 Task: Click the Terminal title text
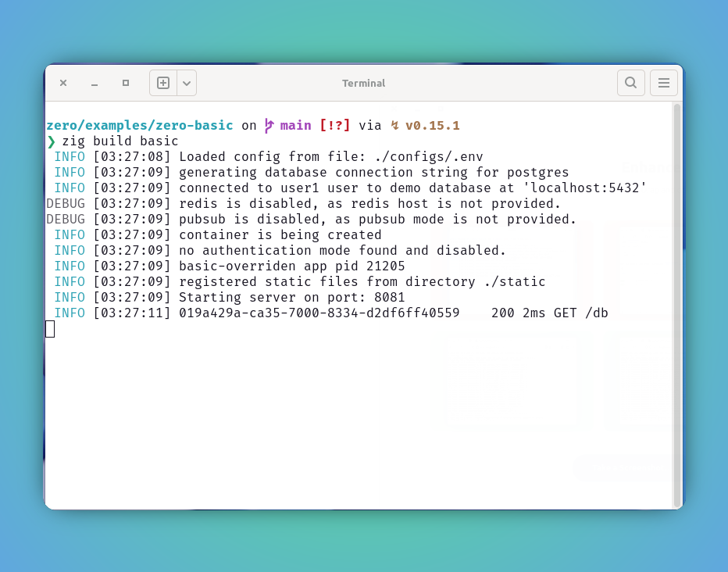(x=363, y=83)
